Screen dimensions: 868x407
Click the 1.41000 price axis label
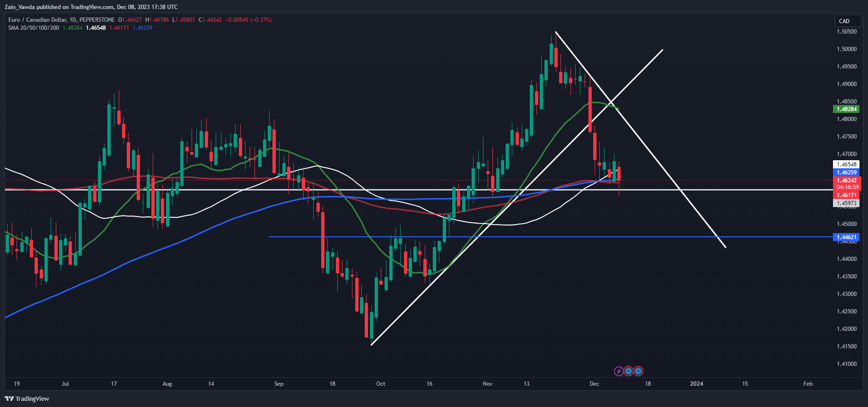(x=847, y=364)
